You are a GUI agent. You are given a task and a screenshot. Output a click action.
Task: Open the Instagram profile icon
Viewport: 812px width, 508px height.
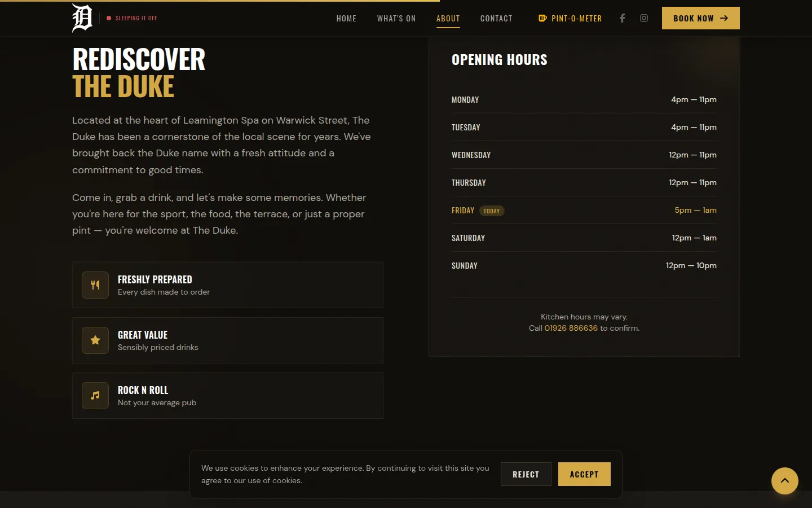[x=644, y=18]
